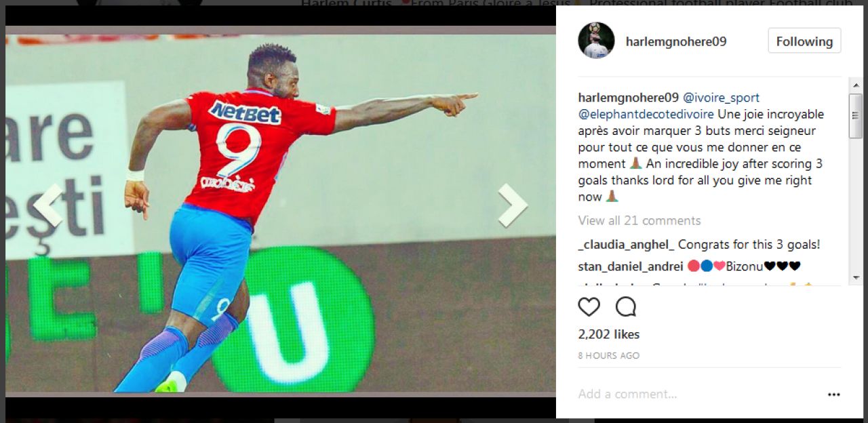Go to previous photo with left arrow
This screenshot has height=423, width=868.
click(x=48, y=205)
